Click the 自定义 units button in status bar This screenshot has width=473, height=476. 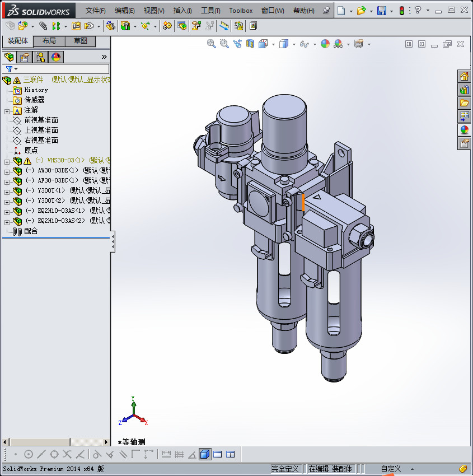pyautogui.click(x=391, y=469)
